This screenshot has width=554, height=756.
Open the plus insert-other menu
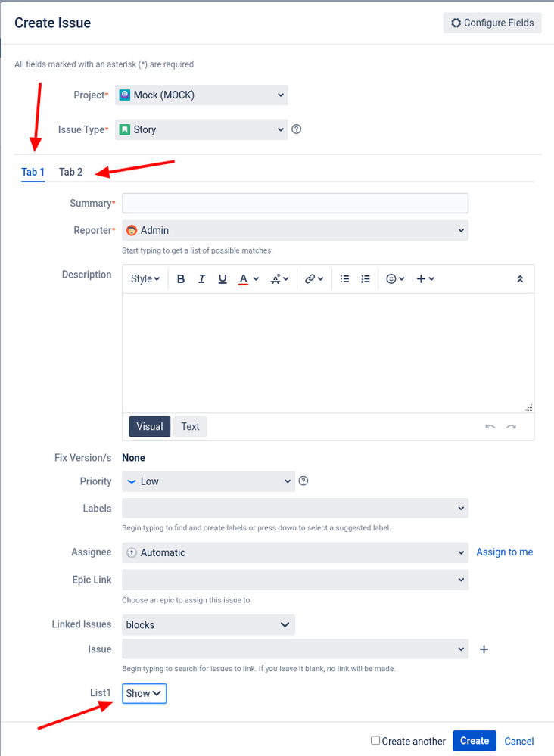425,278
